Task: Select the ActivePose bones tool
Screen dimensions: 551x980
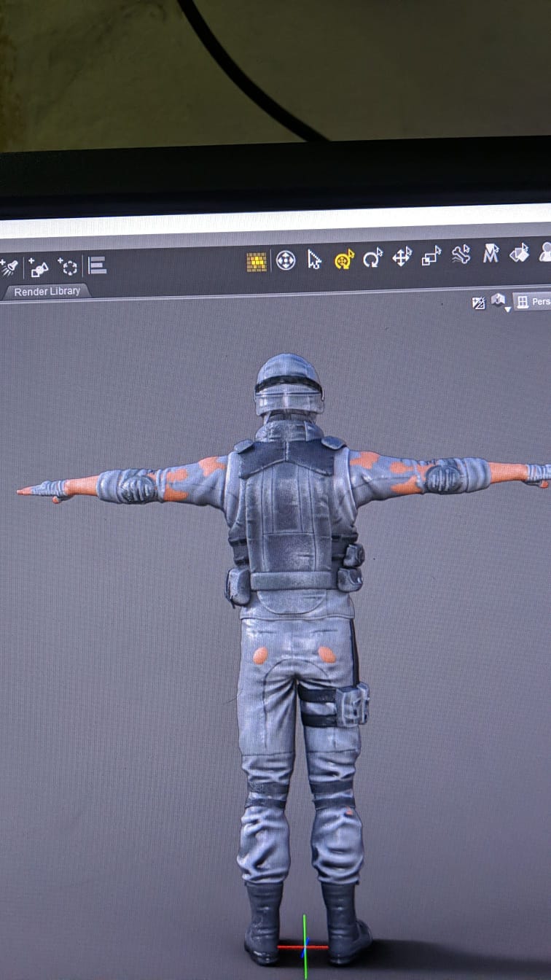Action: click(x=461, y=254)
